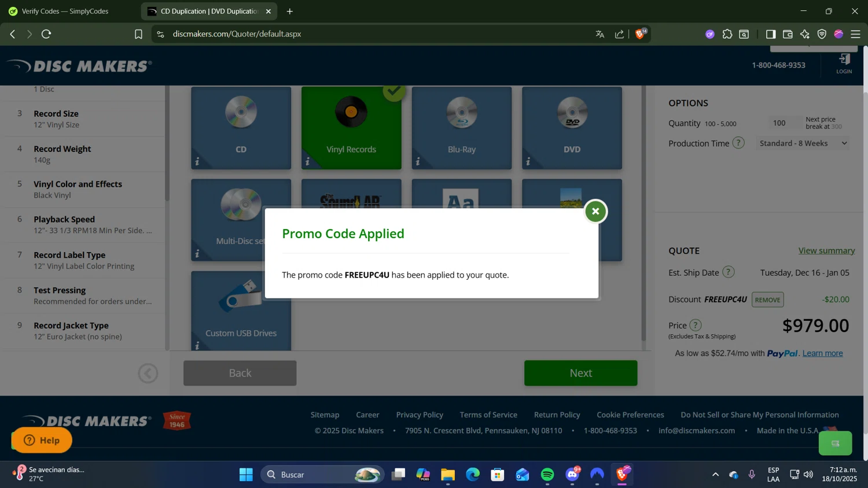This screenshot has width=868, height=488.
Task: Open Brave wallet icon
Action: click(788, 34)
